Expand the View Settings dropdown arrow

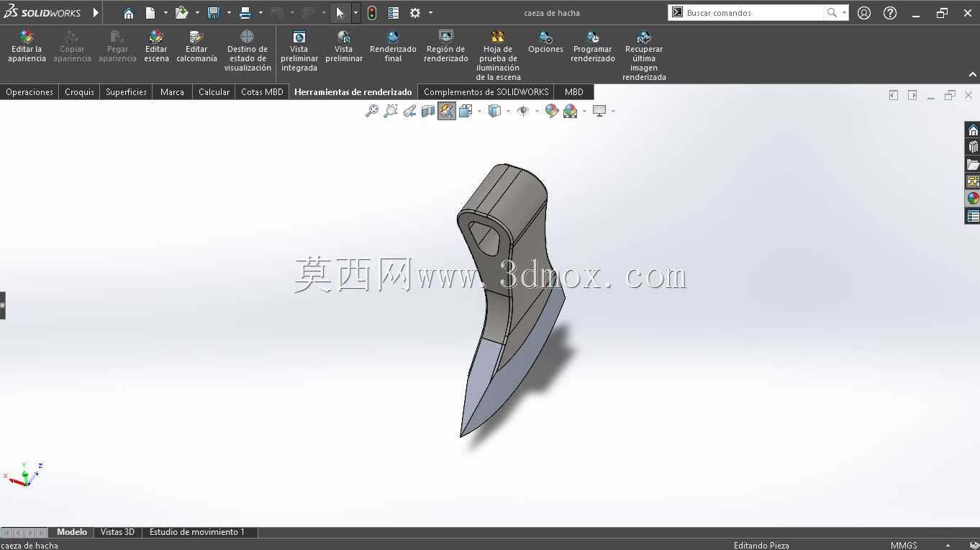click(x=613, y=111)
